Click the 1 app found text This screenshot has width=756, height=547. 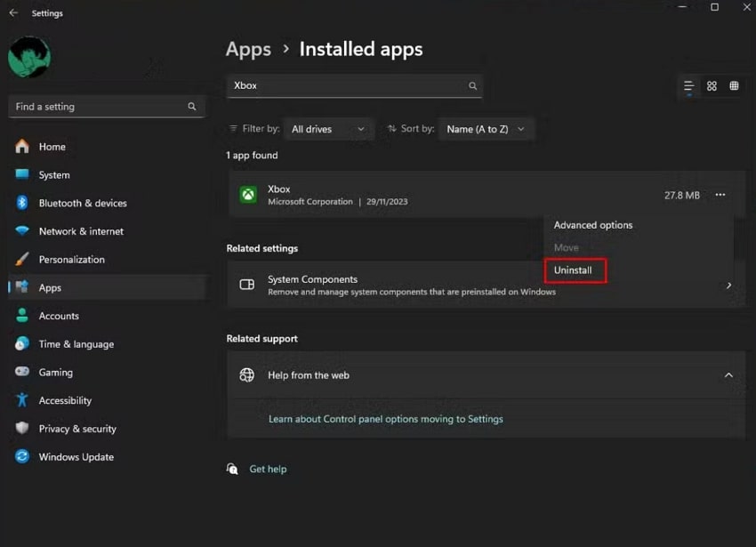[x=252, y=156]
